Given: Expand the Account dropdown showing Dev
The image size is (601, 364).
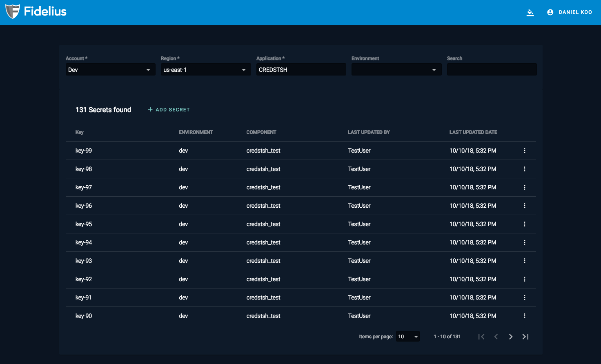Looking at the screenshot, I should [x=110, y=70].
